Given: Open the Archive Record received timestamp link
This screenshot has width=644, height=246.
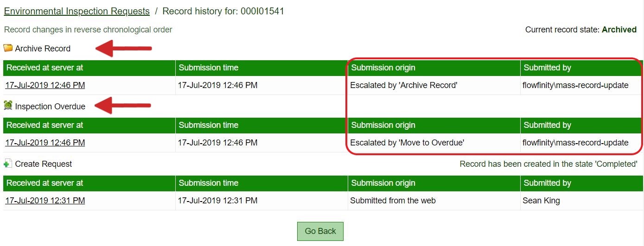Looking at the screenshot, I should [x=45, y=85].
